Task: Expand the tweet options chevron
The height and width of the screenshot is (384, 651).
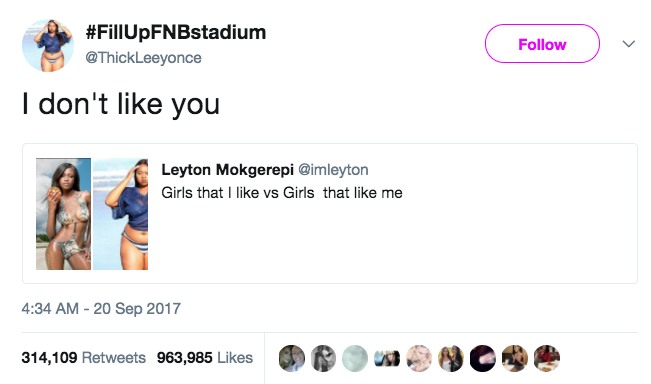Action: (x=629, y=44)
